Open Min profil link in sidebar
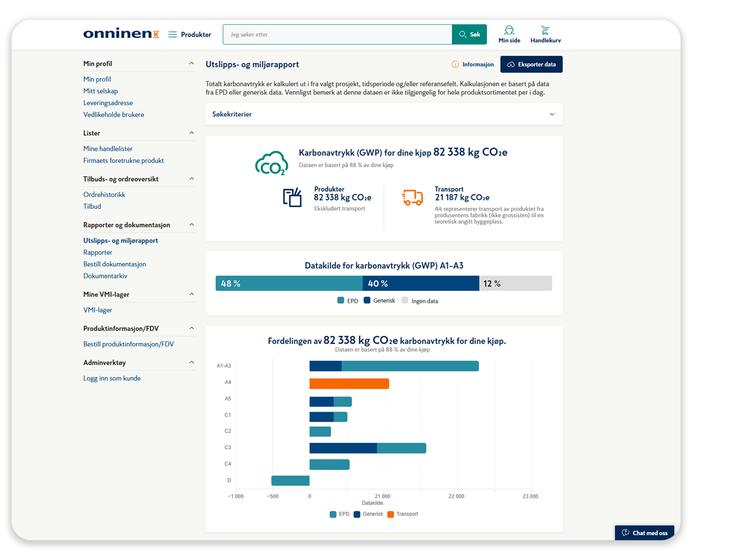 pyautogui.click(x=97, y=79)
